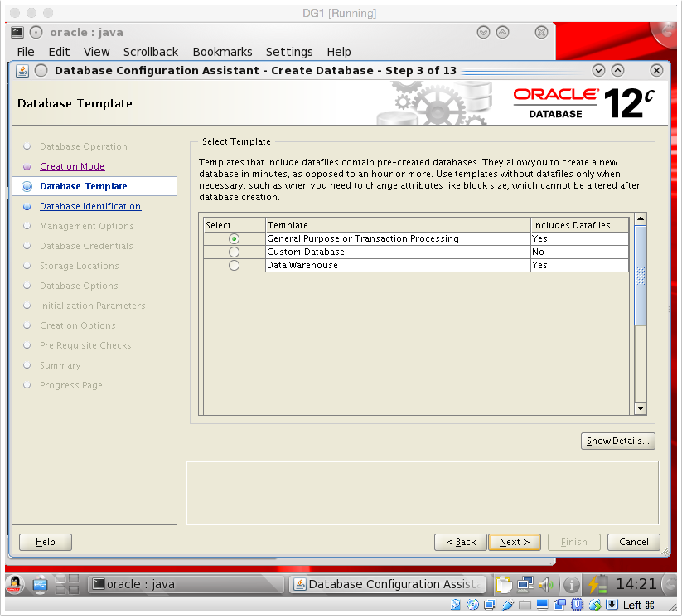Image resolution: width=682 pixels, height=616 pixels.
Task: Click the 'Custom Database' template name
Action: pos(306,252)
